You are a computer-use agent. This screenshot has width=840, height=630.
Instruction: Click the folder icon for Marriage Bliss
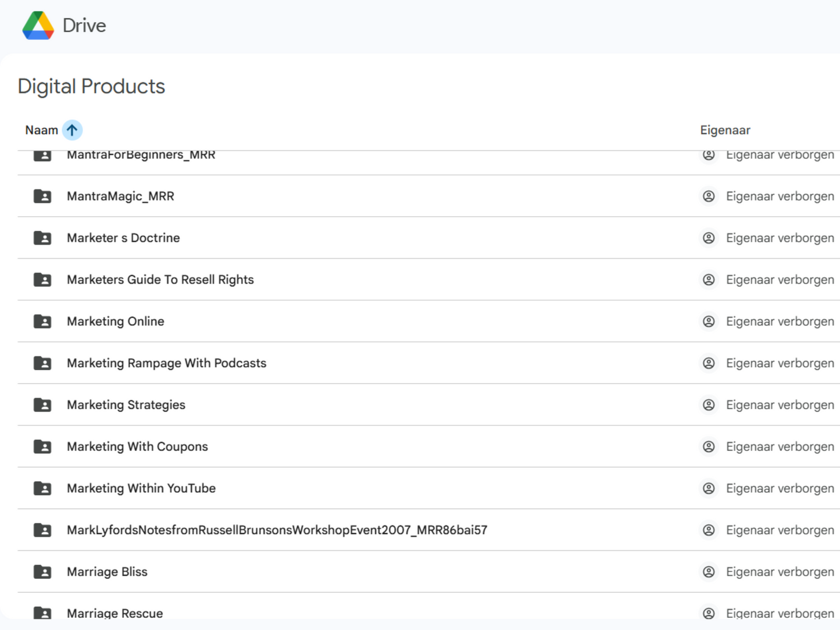click(42, 572)
